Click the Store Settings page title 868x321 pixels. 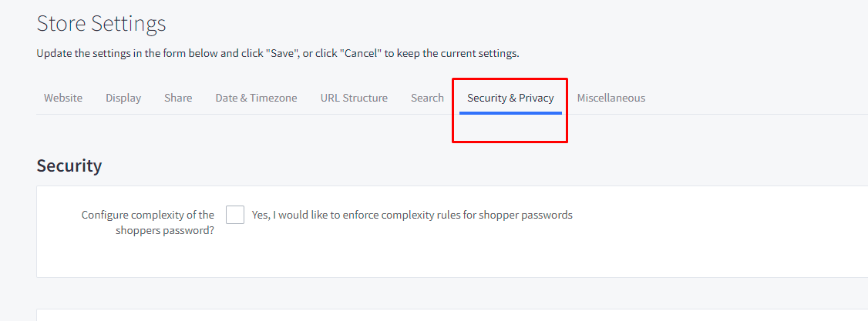(101, 24)
